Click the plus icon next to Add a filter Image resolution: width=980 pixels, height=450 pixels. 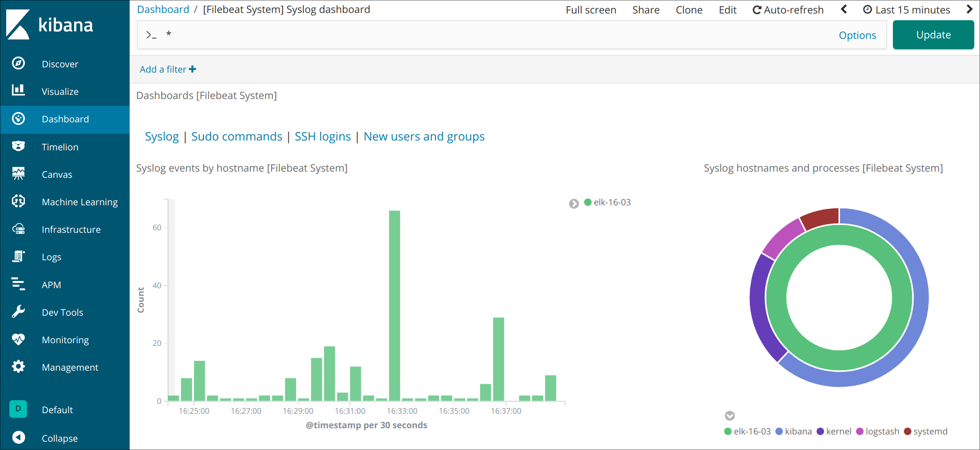click(x=192, y=69)
